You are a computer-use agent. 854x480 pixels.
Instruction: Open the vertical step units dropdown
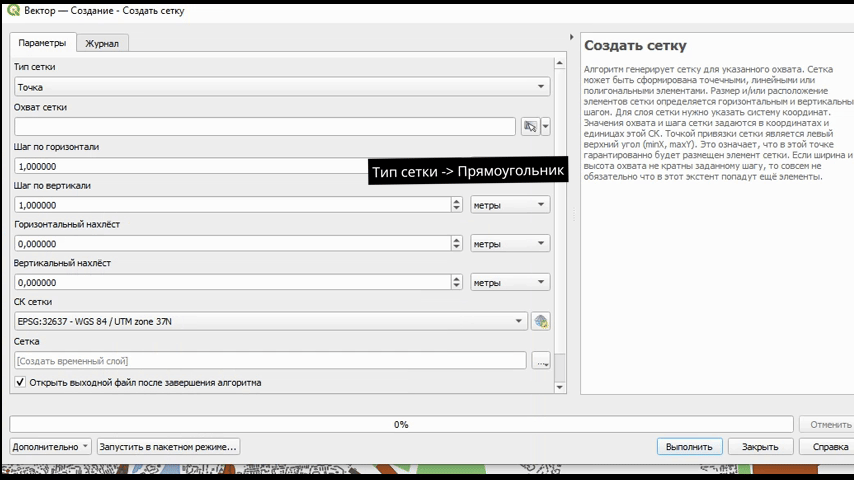[x=510, y=205]
